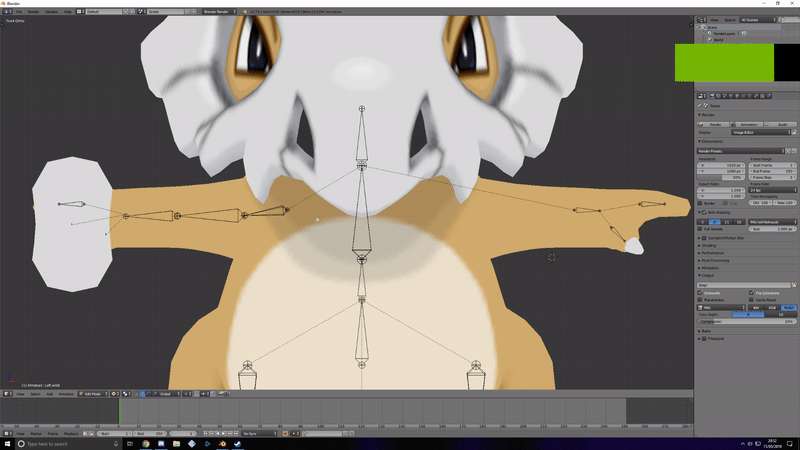Open the Help menu
Viewport: 800px width, 450px height.
67,11
